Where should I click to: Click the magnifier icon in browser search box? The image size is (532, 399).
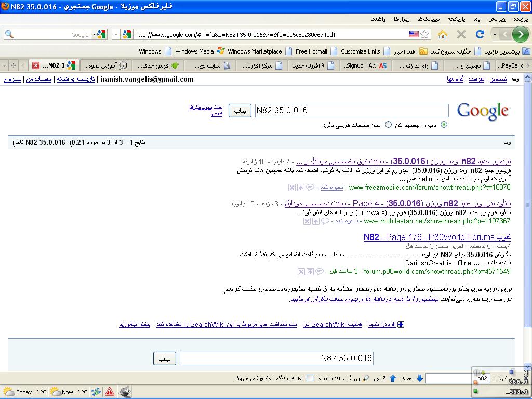coord(9,34)
